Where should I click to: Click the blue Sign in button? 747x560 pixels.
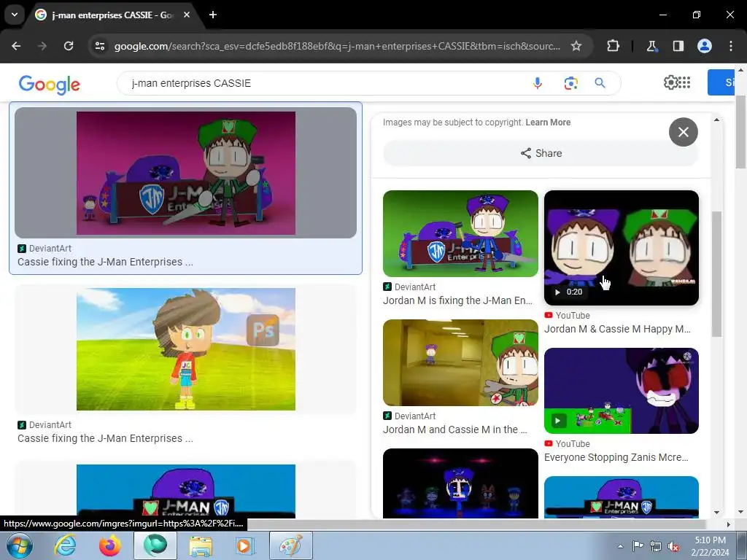pyautogui.click(x=721, y=82)
